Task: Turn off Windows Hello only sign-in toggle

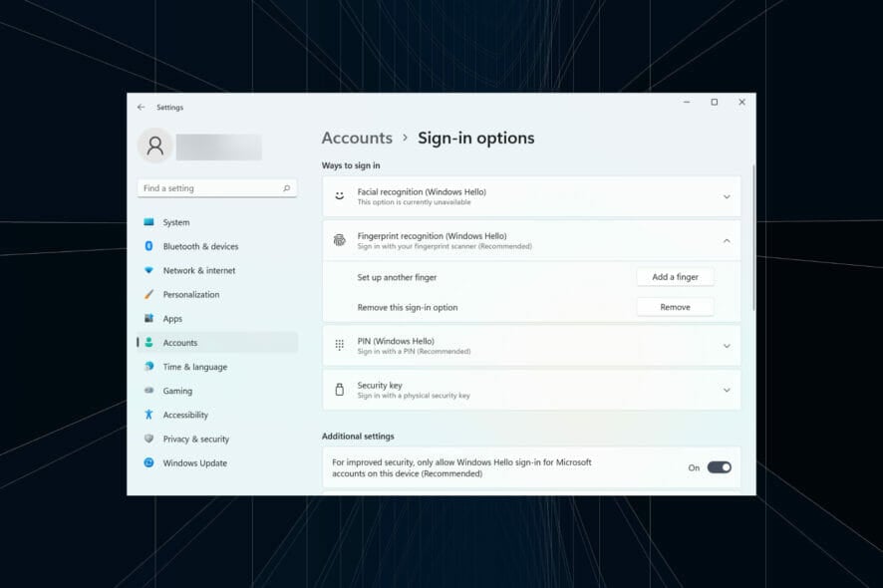Action: [x=720, y=467]
